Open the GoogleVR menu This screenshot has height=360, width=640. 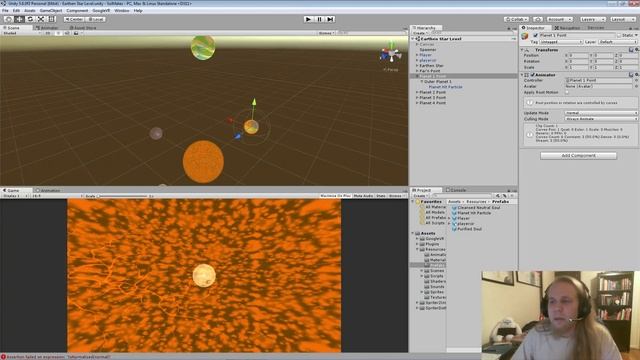click(101, 11)
